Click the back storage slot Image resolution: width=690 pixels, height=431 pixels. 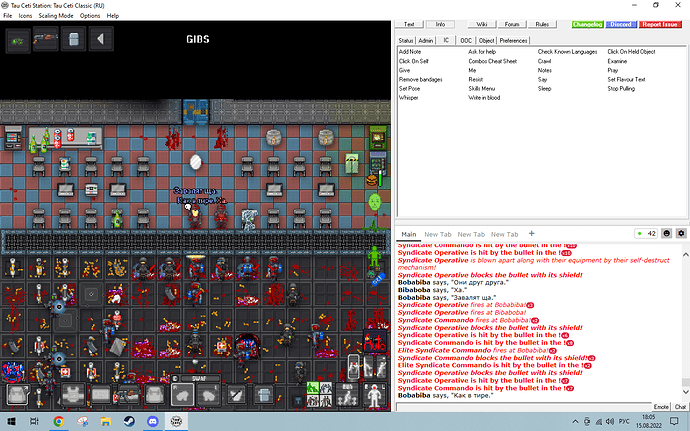point(155,394)
